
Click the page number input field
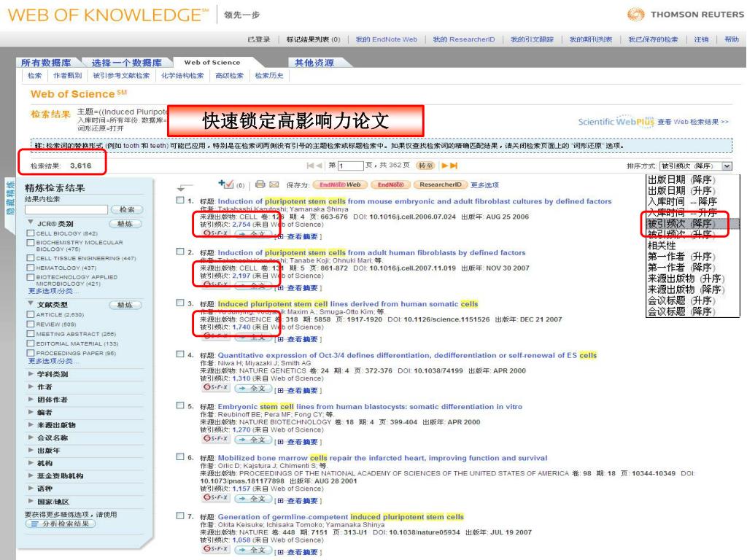(351, 166)
